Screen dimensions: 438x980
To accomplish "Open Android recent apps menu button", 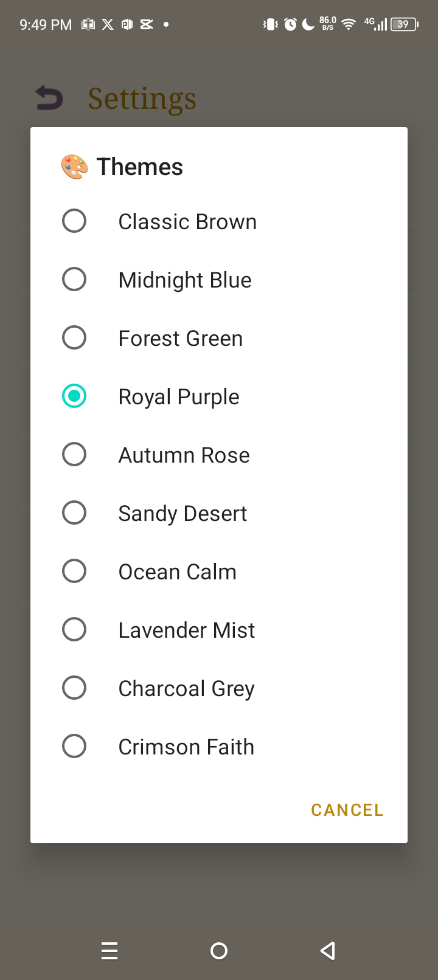I will pos(109,951).
